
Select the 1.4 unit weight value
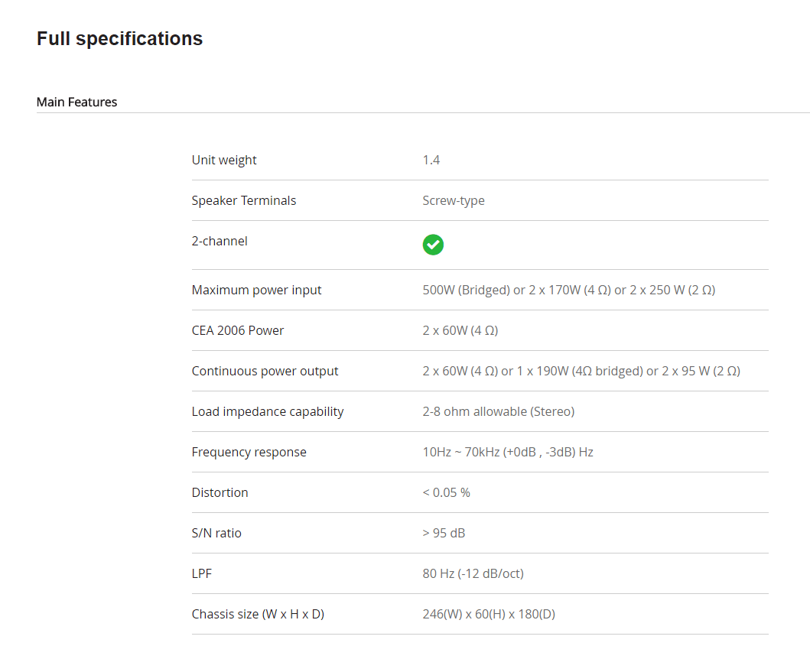click(431, 160)
